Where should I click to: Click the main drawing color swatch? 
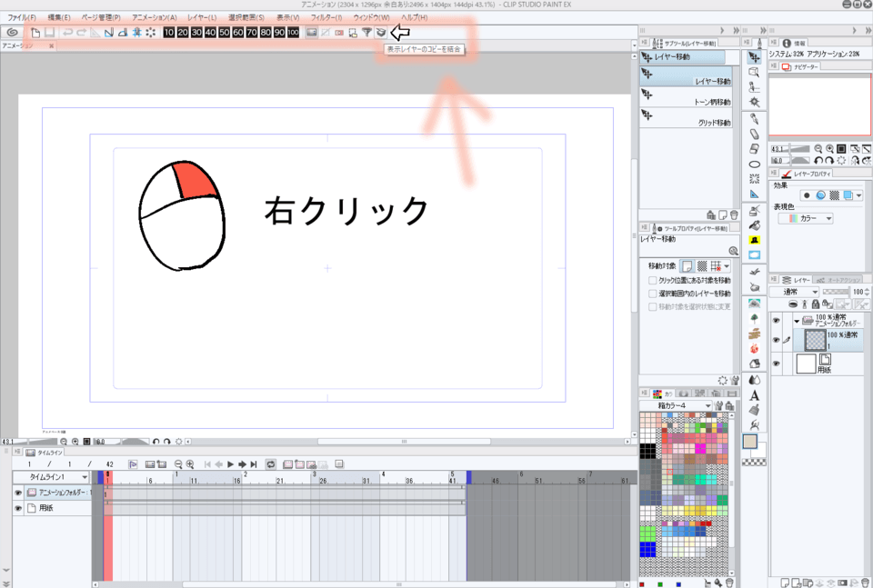click(x=750, y=442)
